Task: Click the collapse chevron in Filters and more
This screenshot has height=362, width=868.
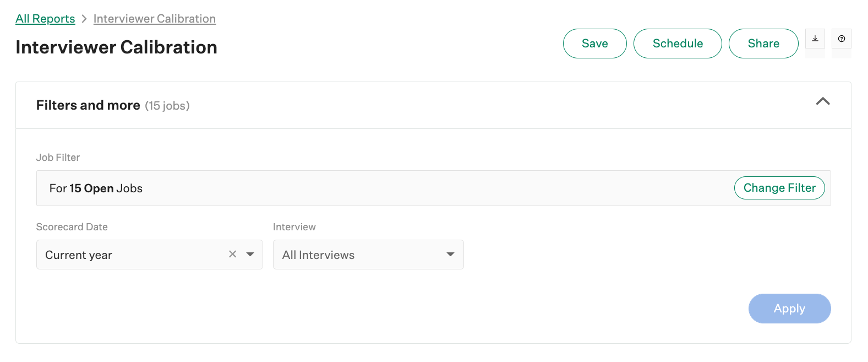Action: point(823,101)
